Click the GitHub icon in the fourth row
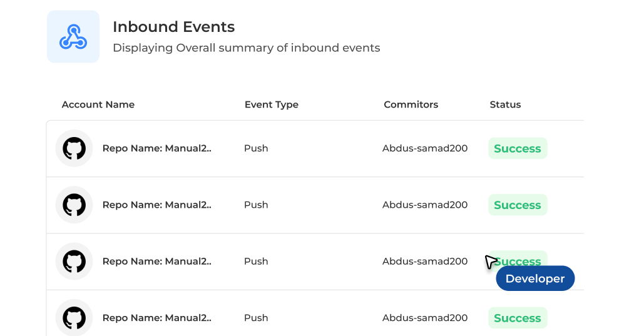This screenshot has height=336, width=644. point(74,318)
